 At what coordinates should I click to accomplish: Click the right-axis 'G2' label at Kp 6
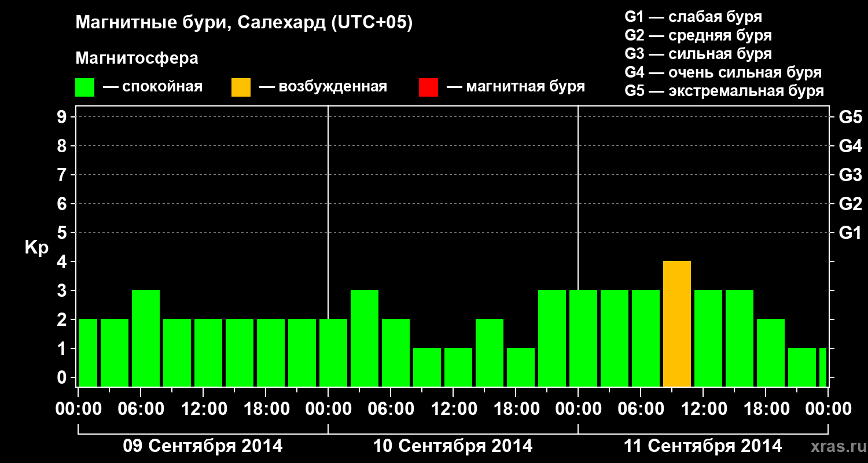tap(850, 204)
